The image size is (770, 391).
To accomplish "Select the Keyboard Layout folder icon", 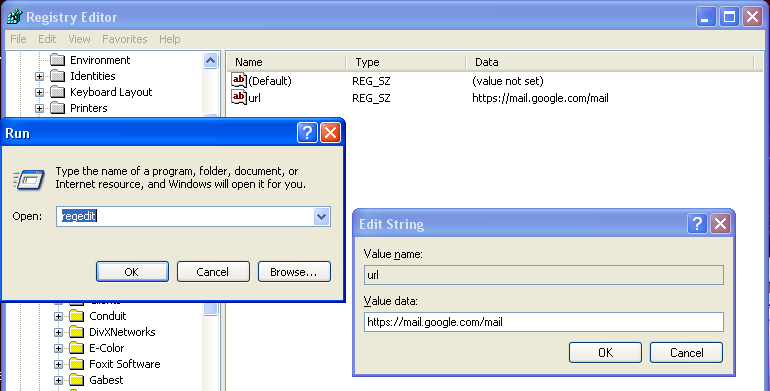I will tap(58, 92).
